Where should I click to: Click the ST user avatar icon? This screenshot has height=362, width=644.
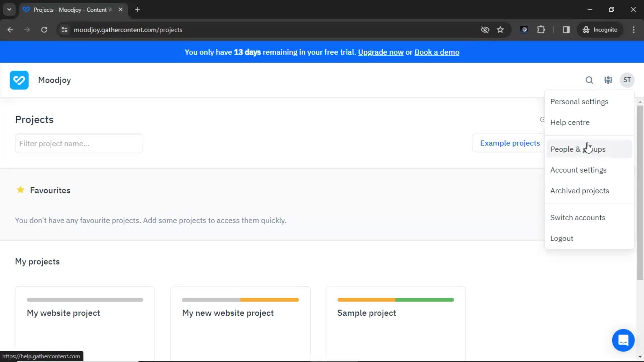point(627,80)
